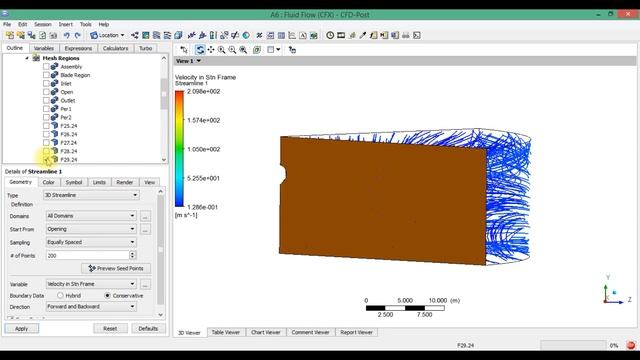Switch to the Chart Viewer tab
Image resolution: width=640 pixels, height=360 pixels.
click(x=266, y=332)
